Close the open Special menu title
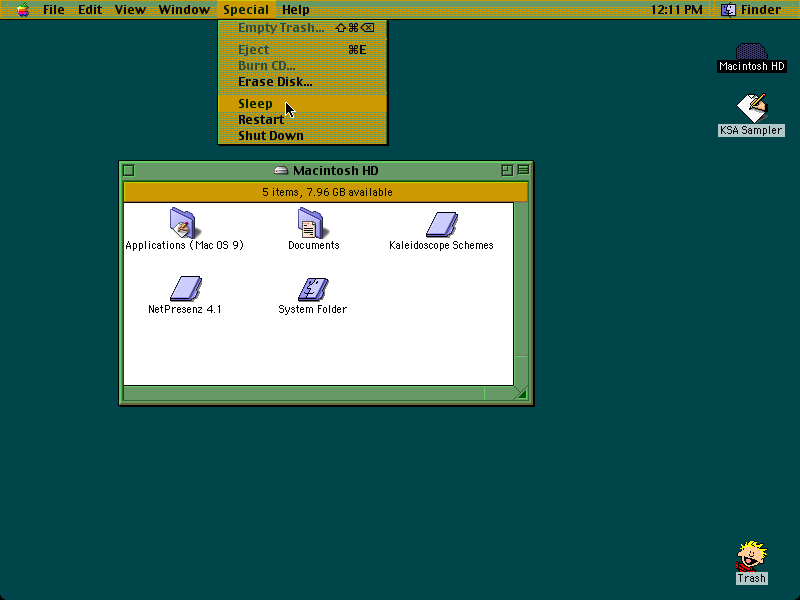 click(x=246, y=9)
